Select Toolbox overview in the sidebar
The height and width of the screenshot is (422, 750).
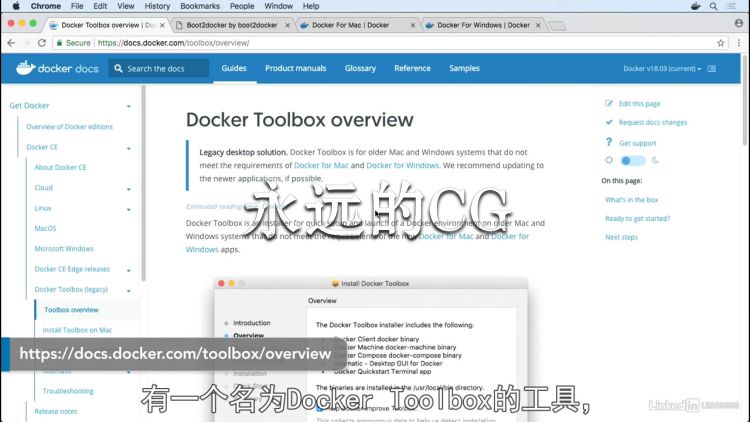71,310
